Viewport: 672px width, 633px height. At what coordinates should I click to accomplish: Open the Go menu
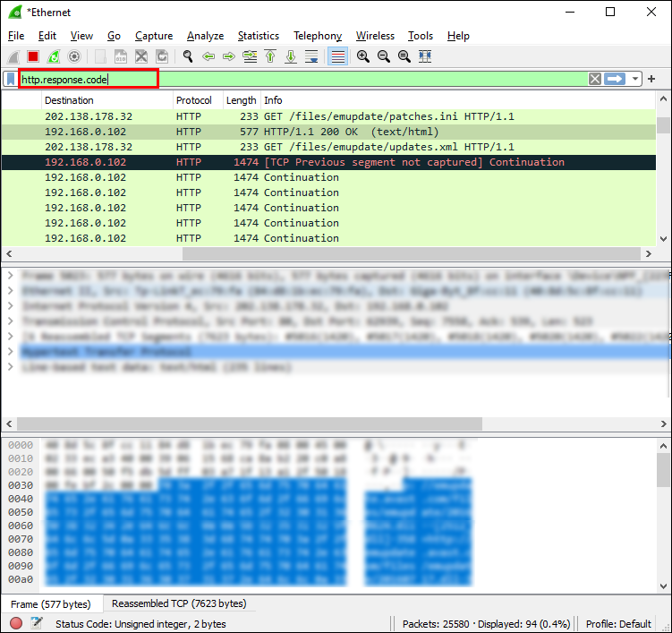[114, 36]
